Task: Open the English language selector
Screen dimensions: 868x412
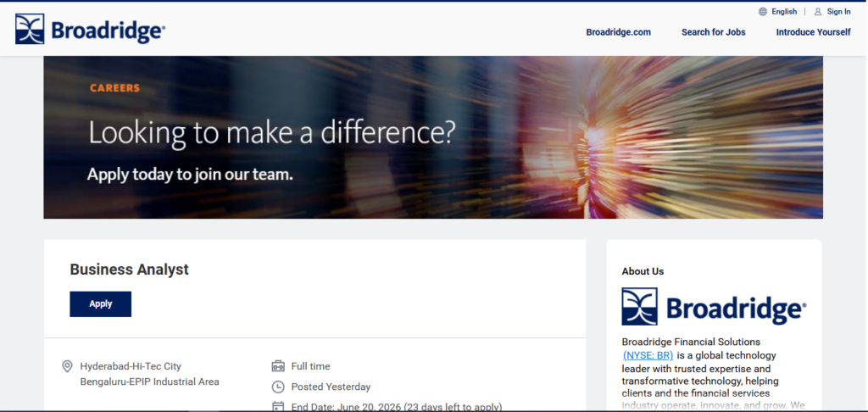Action: pos(784,12)
